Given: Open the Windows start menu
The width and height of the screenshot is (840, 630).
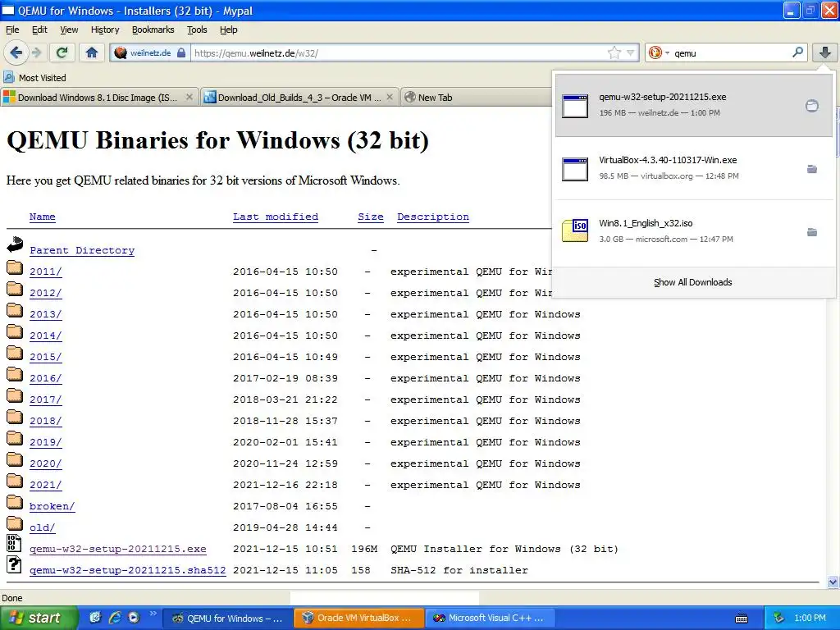Looking at the screenshot, I should tap(39, 618).
